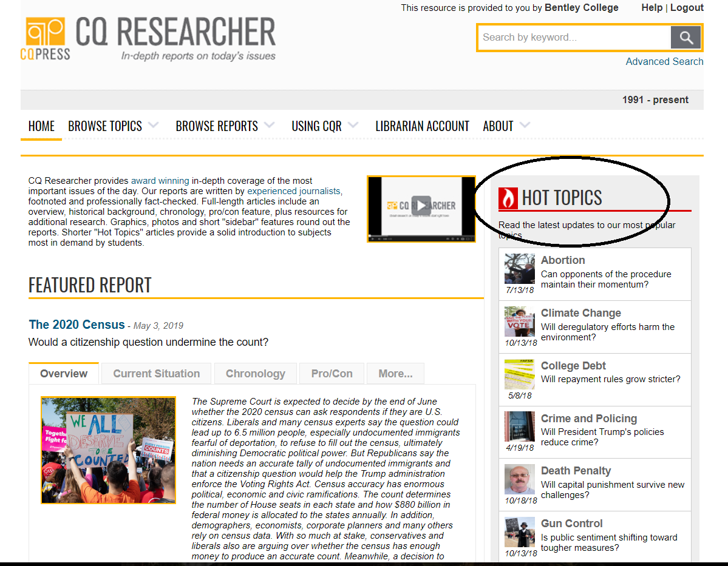The height and width of the screenshot is (566, 728).
Task: Open the Using CQR menu
Action: pyautogui.click(x=317, y=126)
